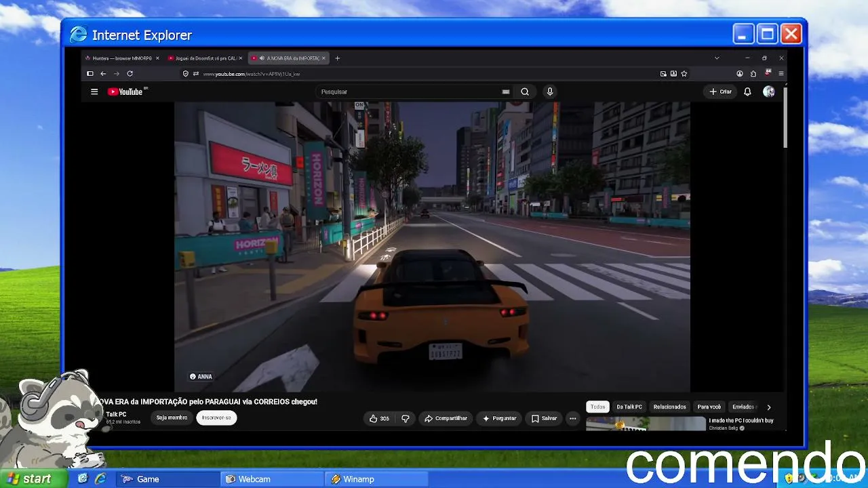The width and height of the screenshot is (868, 488).
Task: Open YouTube notifications bell
Action: click(x=747, y=91)
